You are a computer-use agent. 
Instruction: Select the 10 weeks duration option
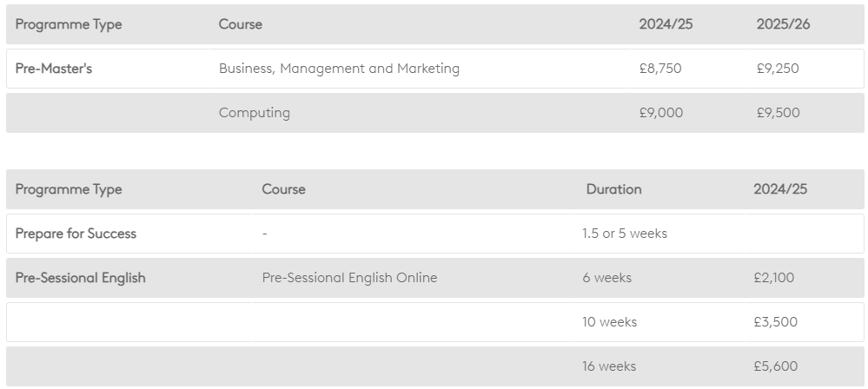click(610, 322)
